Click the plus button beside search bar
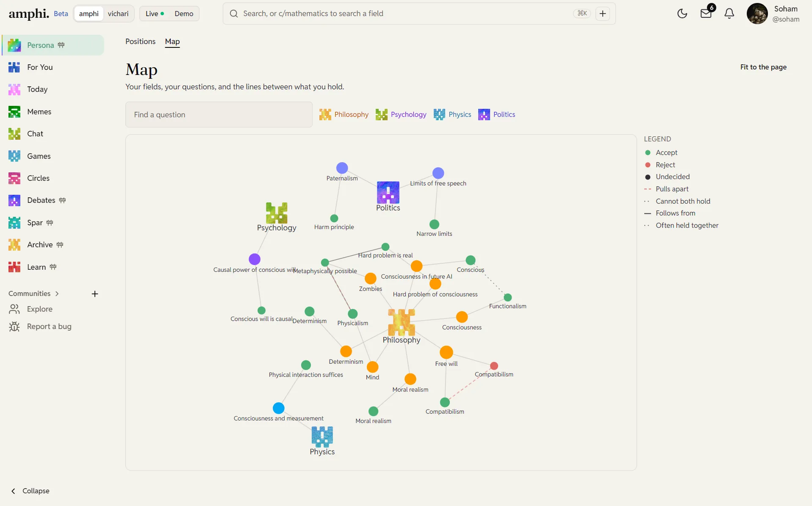Image resolution: width=812 pixels, height=506 pixels. [603, 14]
